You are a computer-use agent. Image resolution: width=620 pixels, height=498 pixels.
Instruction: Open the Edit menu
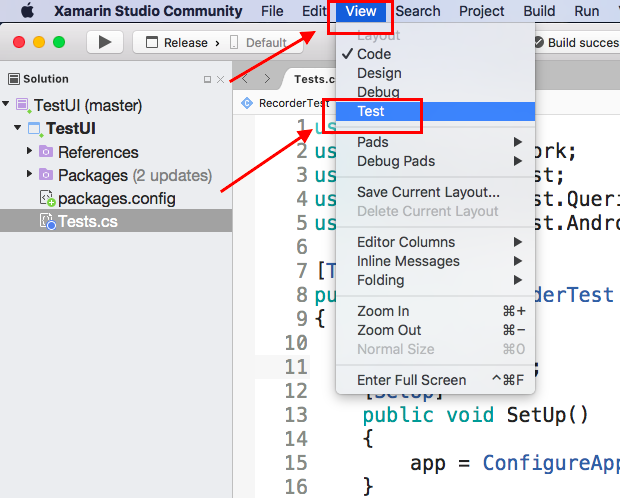click(314, 11)
